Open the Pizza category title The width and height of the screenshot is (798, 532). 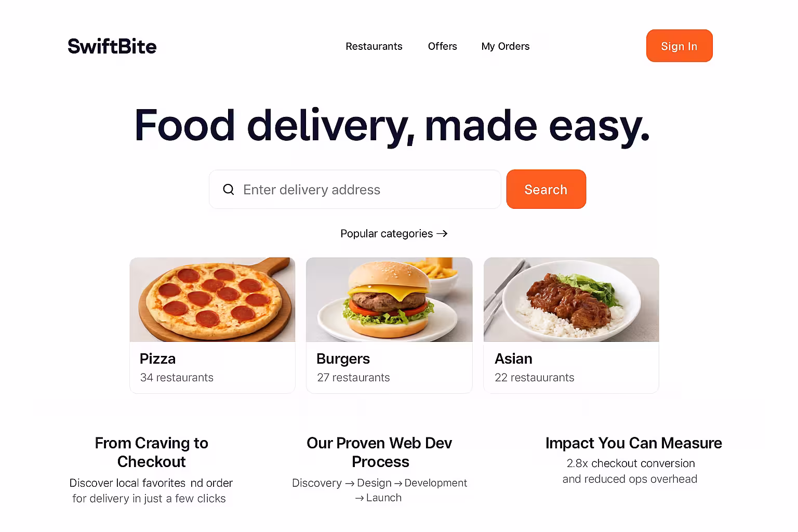157,359
